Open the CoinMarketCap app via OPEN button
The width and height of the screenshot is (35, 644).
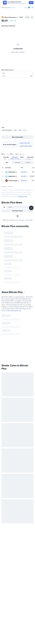(x=31, y=3)
